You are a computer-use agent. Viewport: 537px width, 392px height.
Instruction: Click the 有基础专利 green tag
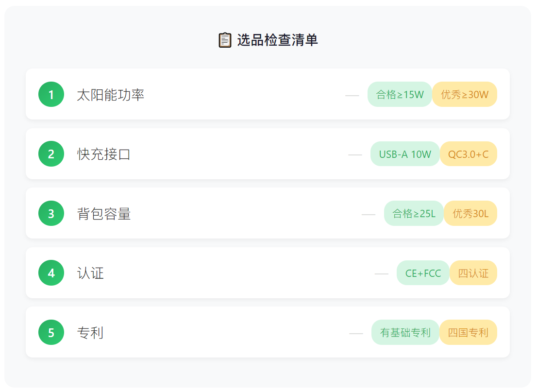(405, 332)
